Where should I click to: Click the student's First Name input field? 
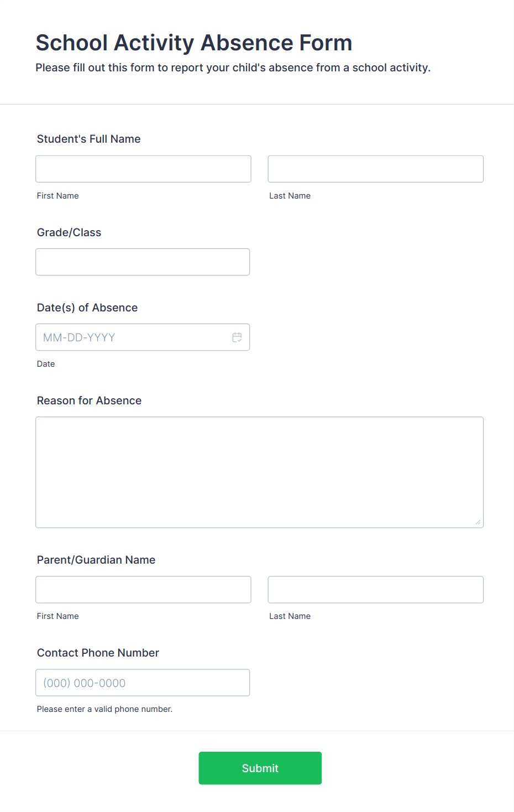click(x=143, y=169)
